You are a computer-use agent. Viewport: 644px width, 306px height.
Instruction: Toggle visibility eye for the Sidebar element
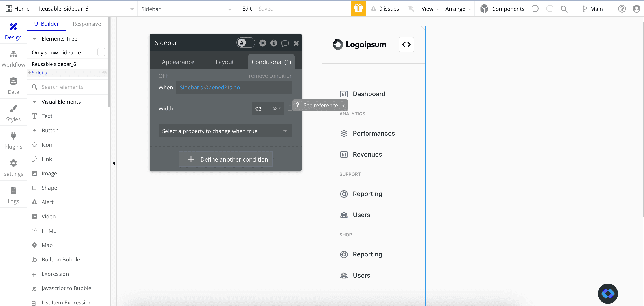click(x=105, y=73)
